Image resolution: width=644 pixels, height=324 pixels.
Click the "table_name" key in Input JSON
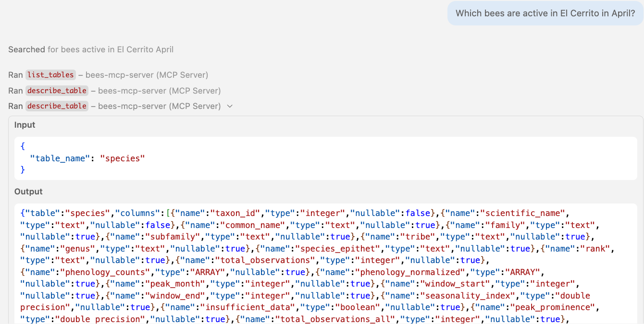tap(60, 158)
